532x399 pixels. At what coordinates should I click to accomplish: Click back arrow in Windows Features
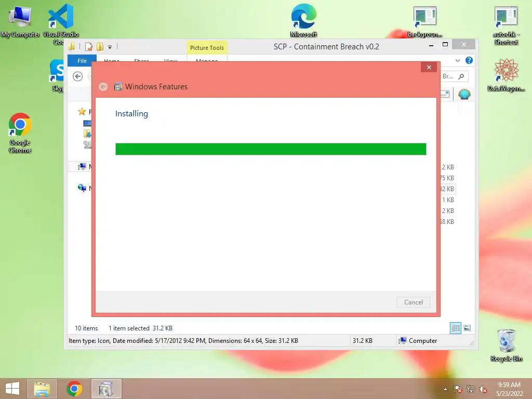(x=103, y=87)
